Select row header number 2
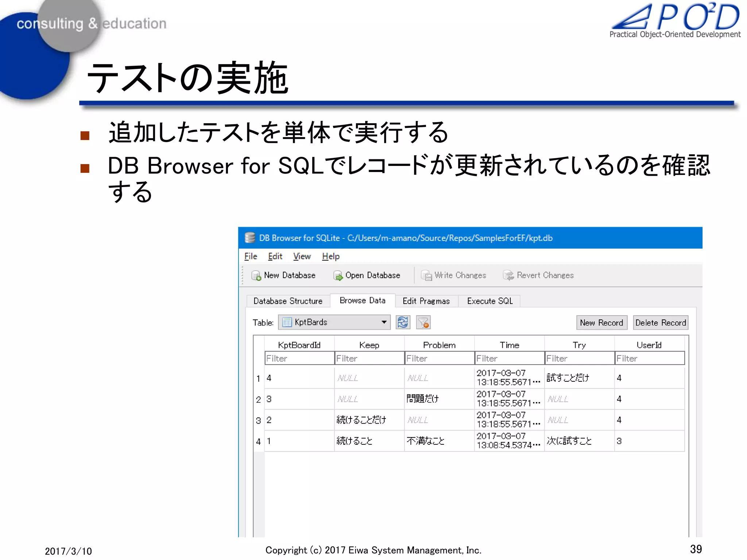 coord(259,400)
